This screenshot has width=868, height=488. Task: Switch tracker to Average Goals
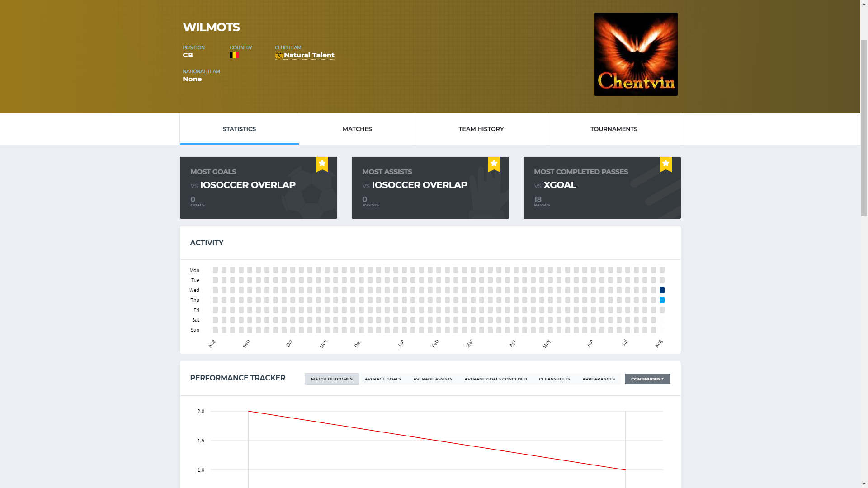point(382,379)
